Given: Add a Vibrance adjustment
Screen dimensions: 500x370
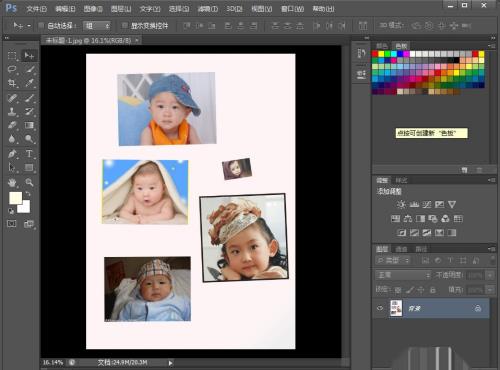Looking at the screenshot, I should point(452,204).
